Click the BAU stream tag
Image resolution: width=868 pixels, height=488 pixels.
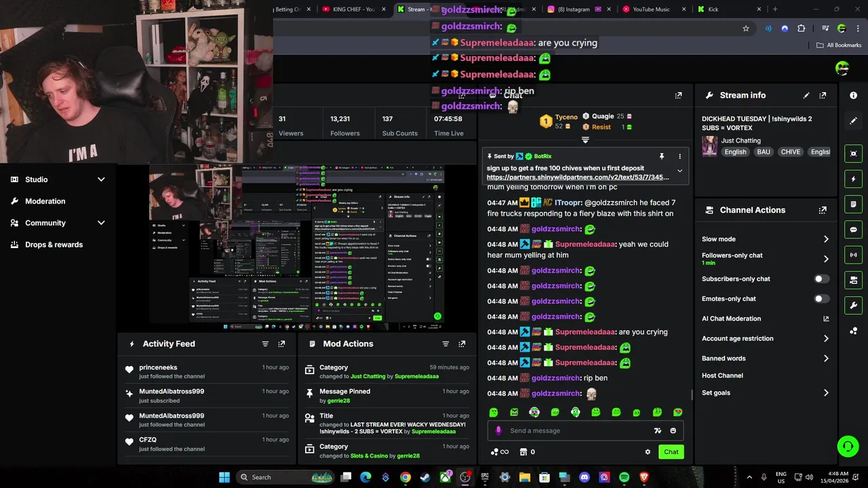point(764,152)
